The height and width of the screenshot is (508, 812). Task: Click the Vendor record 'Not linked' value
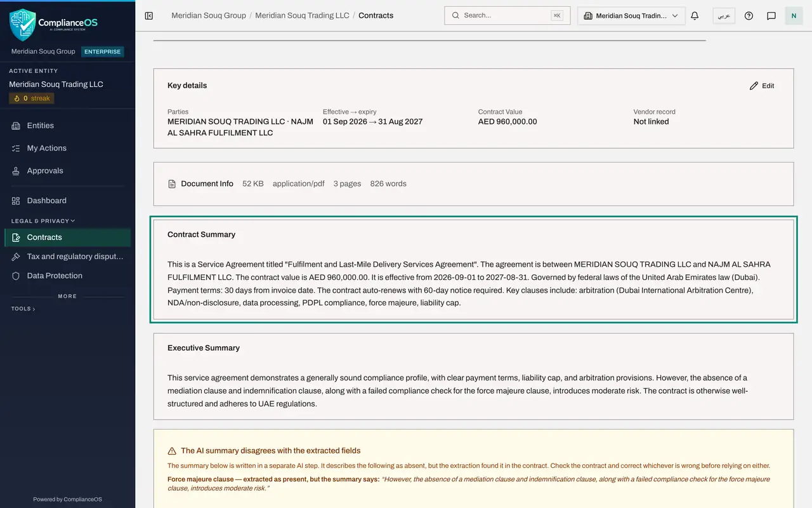pos(651,121)
